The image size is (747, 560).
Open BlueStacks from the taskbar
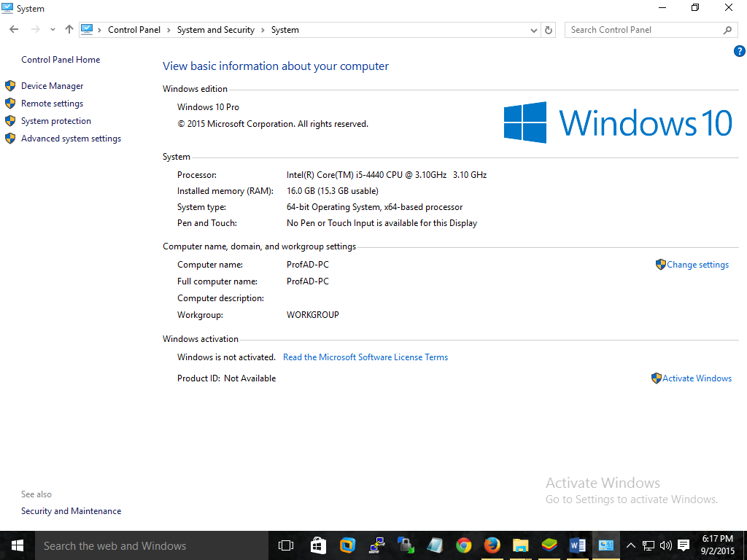(549, 545)
